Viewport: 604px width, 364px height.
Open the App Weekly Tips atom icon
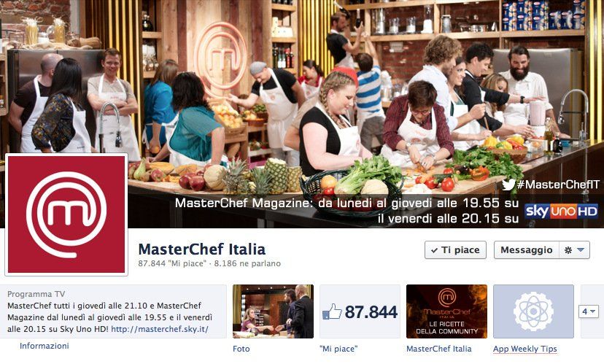[533, 311]
